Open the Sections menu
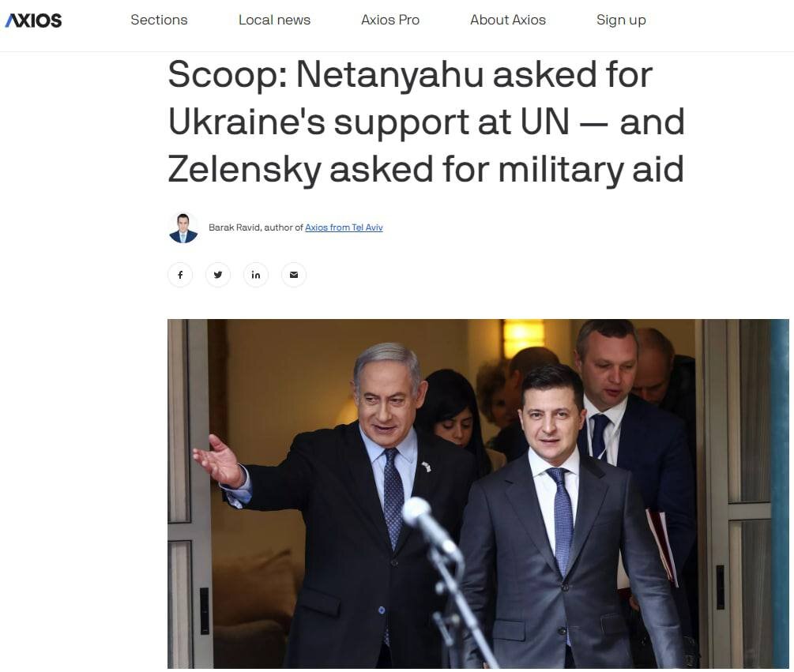 coord(159,20)
